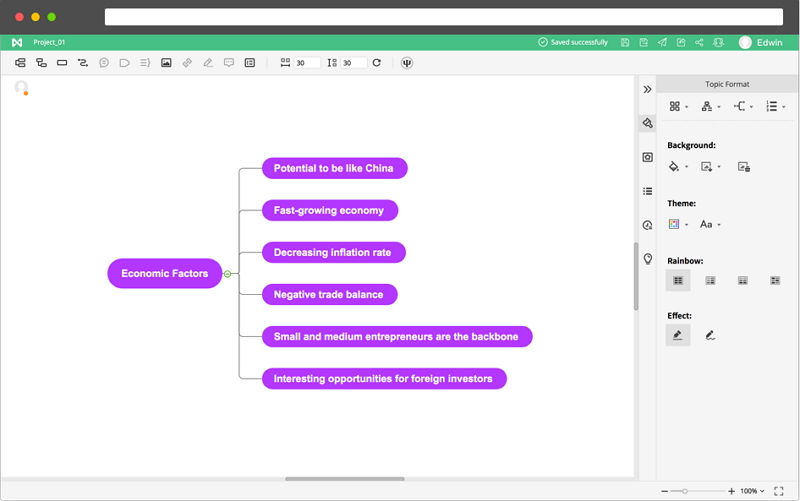
Task: Open the lightbulb sidebar icon
Action: pyautogui.click(x=648, y=259)
